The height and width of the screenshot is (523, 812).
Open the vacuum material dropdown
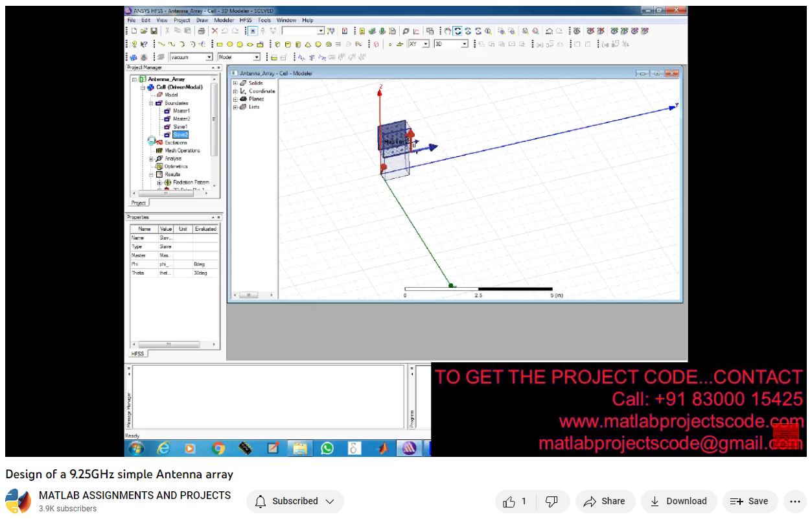[x=209, y=57]
